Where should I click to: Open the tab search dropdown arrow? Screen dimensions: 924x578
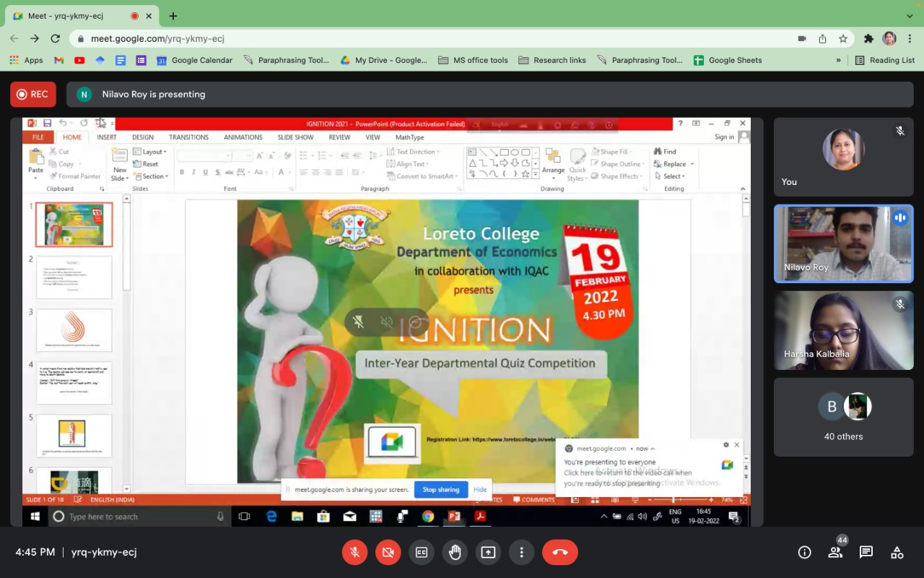pos(910,16)
